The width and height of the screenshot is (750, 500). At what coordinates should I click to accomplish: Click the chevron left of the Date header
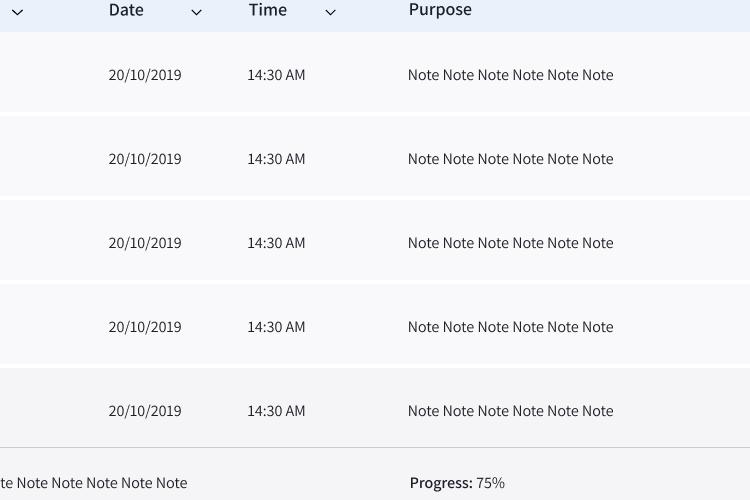point(17,12)
